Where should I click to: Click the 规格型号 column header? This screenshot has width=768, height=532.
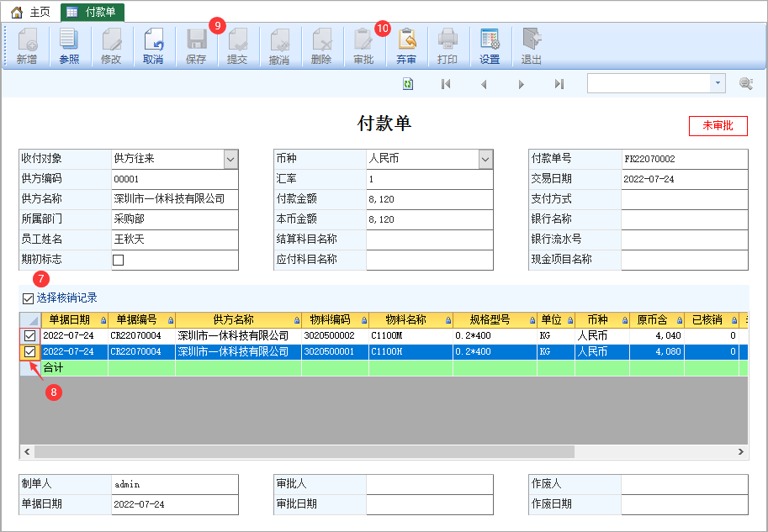495,320
